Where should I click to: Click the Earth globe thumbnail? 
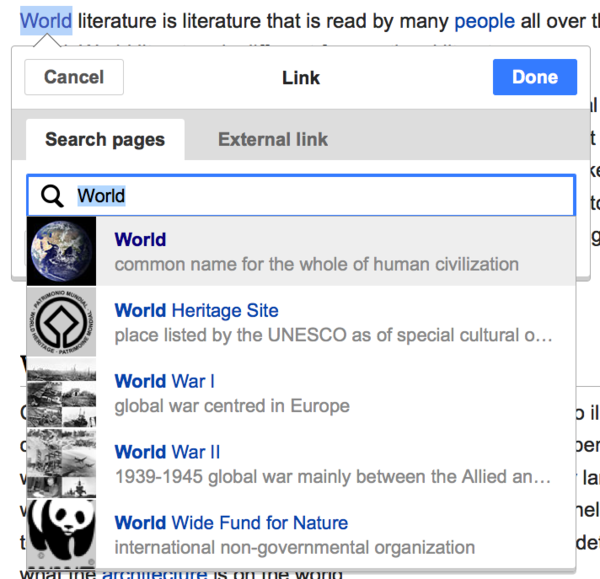point(62,251)
